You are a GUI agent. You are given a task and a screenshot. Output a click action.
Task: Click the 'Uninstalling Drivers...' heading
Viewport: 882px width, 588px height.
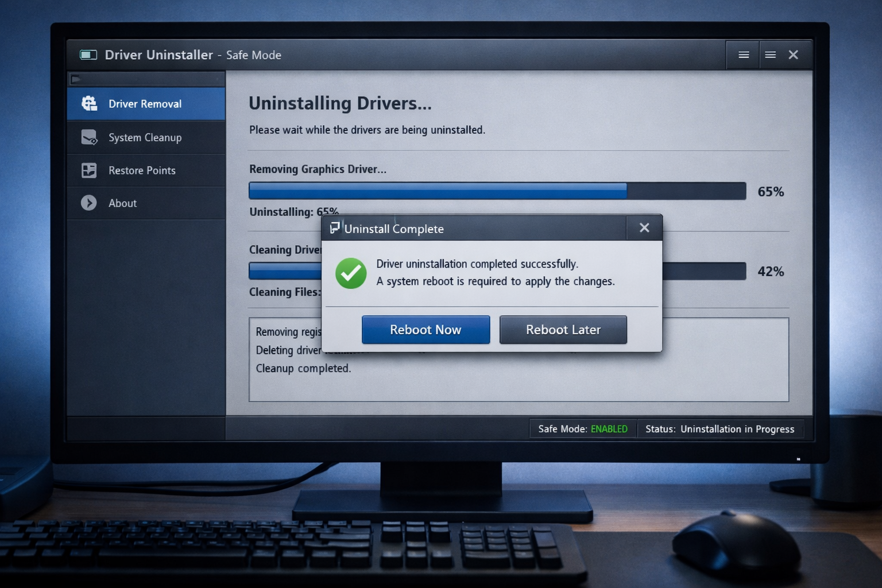point(340,103)
